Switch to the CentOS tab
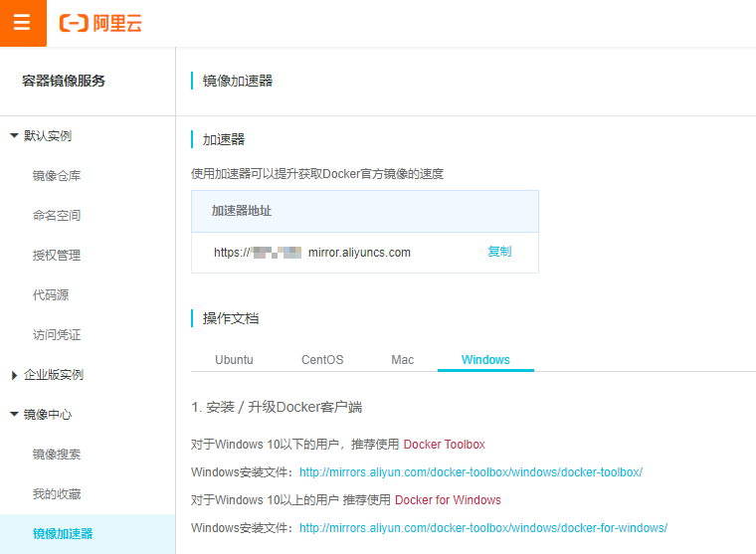Viewport: 756px width, 554px height. pyautogui.click(x=322, y=360)
